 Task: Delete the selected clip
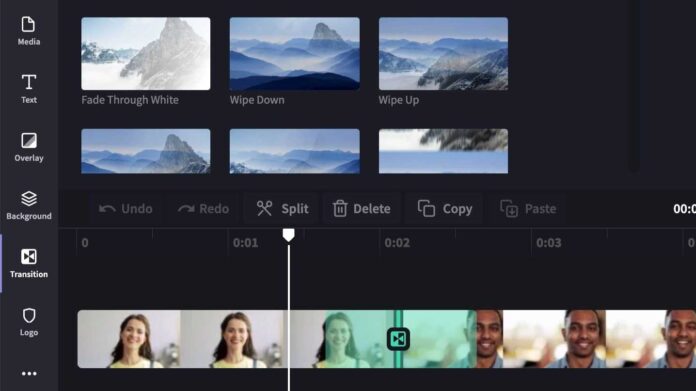362,209
